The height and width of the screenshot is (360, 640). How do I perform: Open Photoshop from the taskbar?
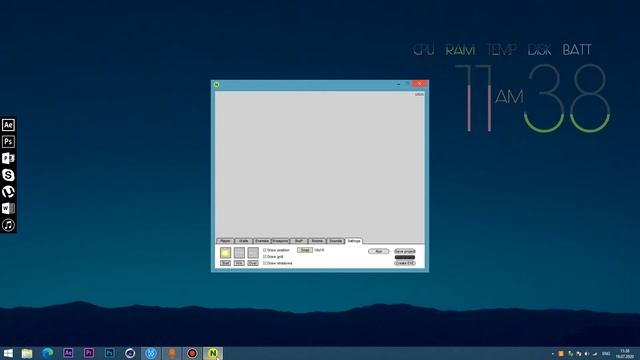point(109,353)
